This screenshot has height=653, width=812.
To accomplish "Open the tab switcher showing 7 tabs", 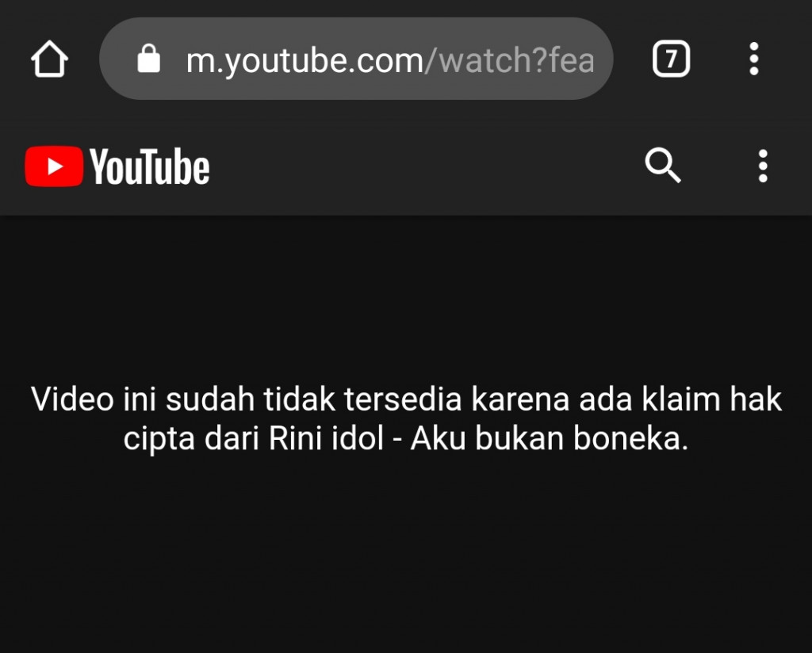I will pyautogui.click(x=671, y=59).
